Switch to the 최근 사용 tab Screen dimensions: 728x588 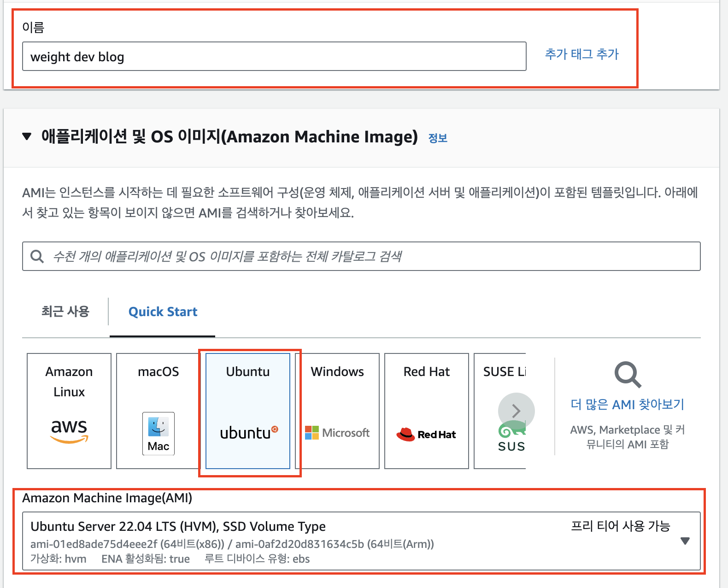click(65, 312)
